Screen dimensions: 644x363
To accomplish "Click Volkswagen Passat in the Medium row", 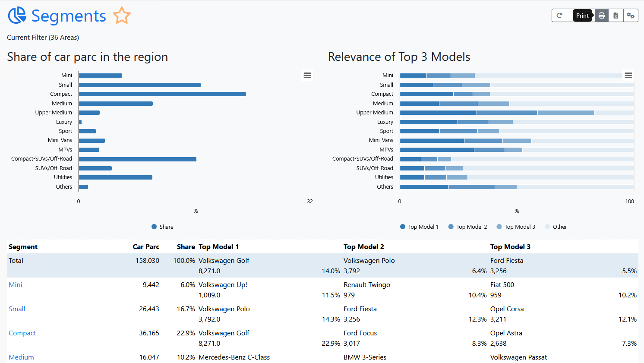I will [x=518, y=357].
